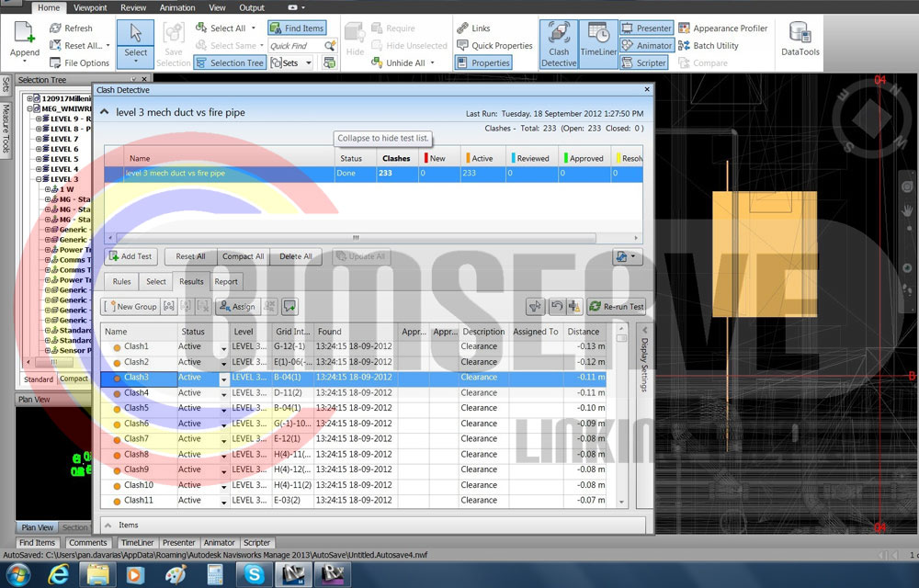Expand LEVEL 9 in the Selection Tree
This screenshot has width=919, height=588.
[39, 119]
